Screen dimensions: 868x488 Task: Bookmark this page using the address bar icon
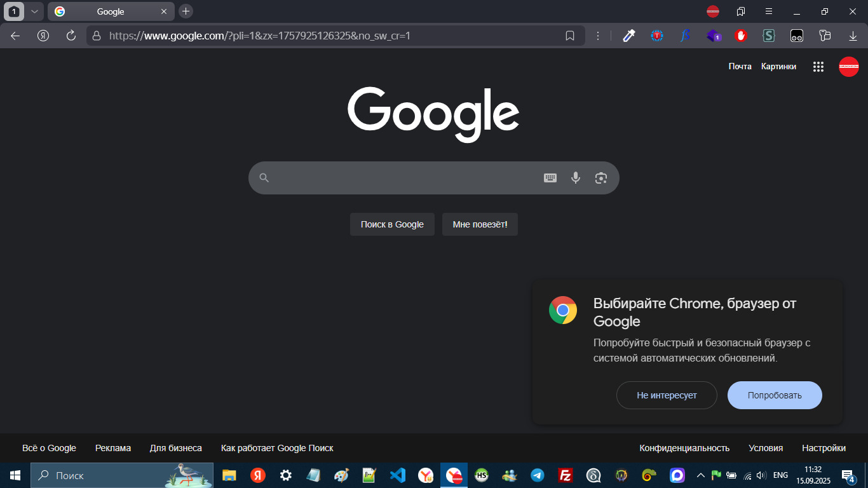(570, 36)
